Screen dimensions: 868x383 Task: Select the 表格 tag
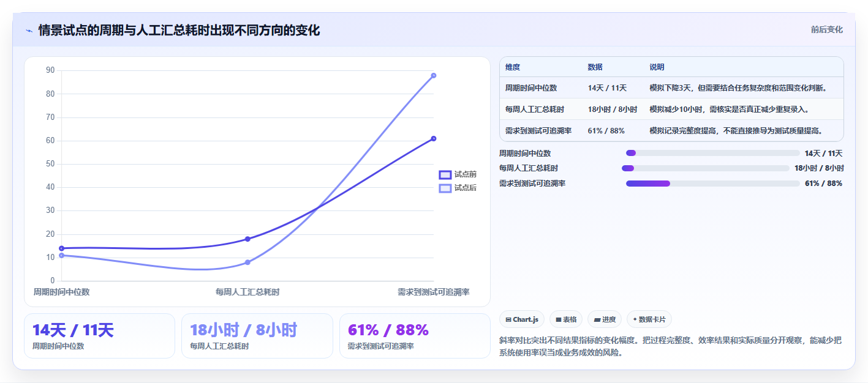566,319
